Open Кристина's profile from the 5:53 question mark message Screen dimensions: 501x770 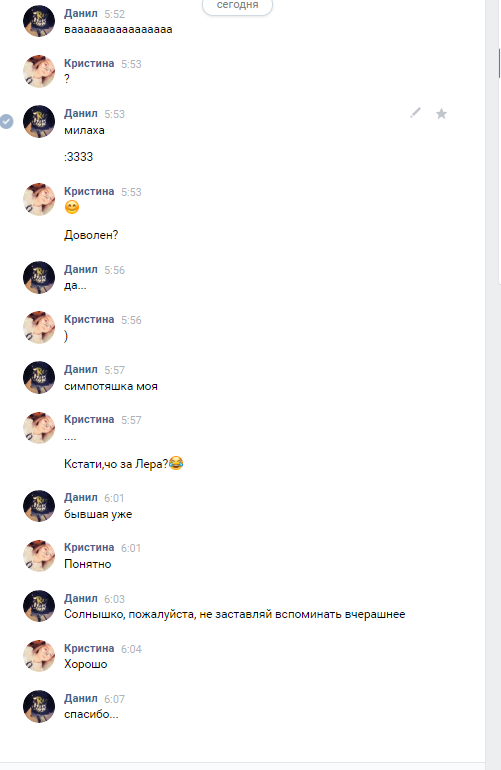pos(89,63)
